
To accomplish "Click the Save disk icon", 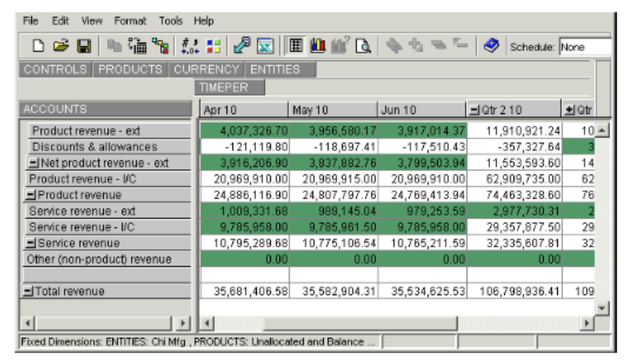I will [x=83, y=47].
